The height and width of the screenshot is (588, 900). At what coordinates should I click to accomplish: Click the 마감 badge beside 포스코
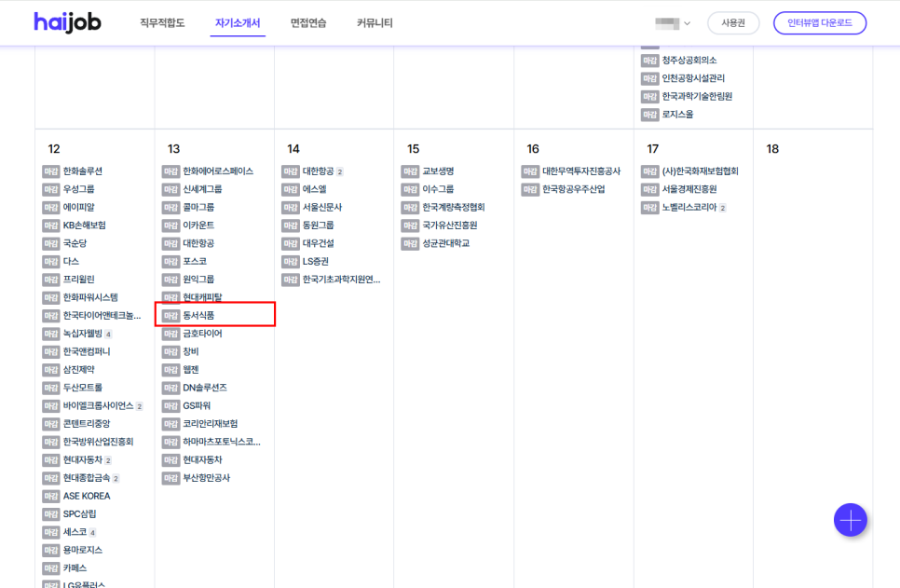click(170, 262)
